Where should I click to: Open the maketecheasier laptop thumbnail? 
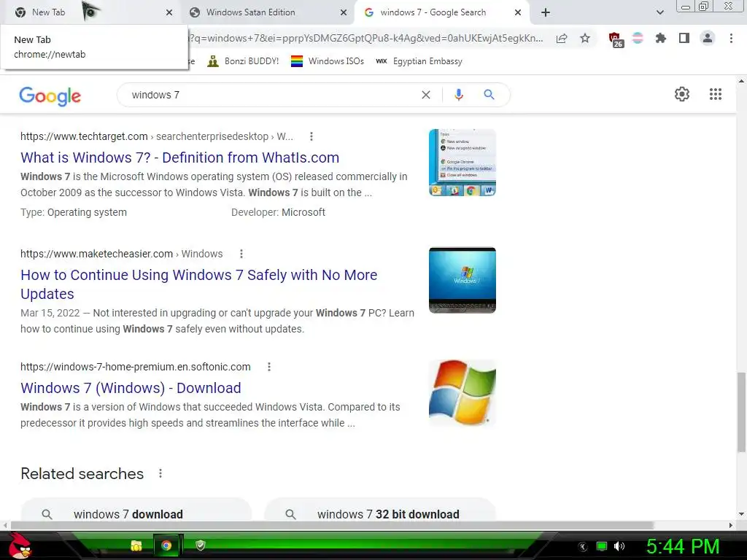[x=462, y=280]
